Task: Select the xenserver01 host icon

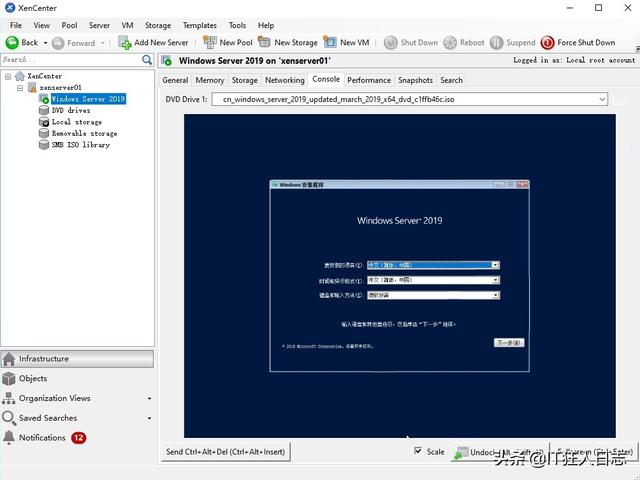Action: 32,88
